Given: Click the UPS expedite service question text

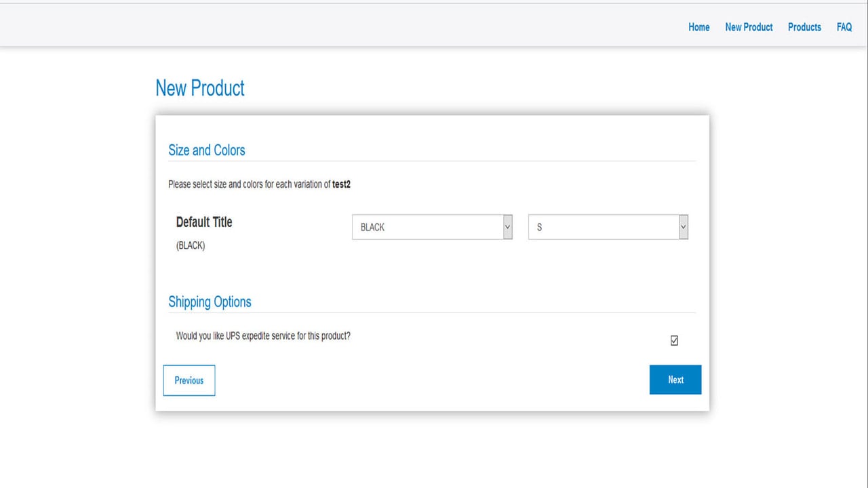Looking at the screenshot, I should pyautogui.click(x=263, y=335).
